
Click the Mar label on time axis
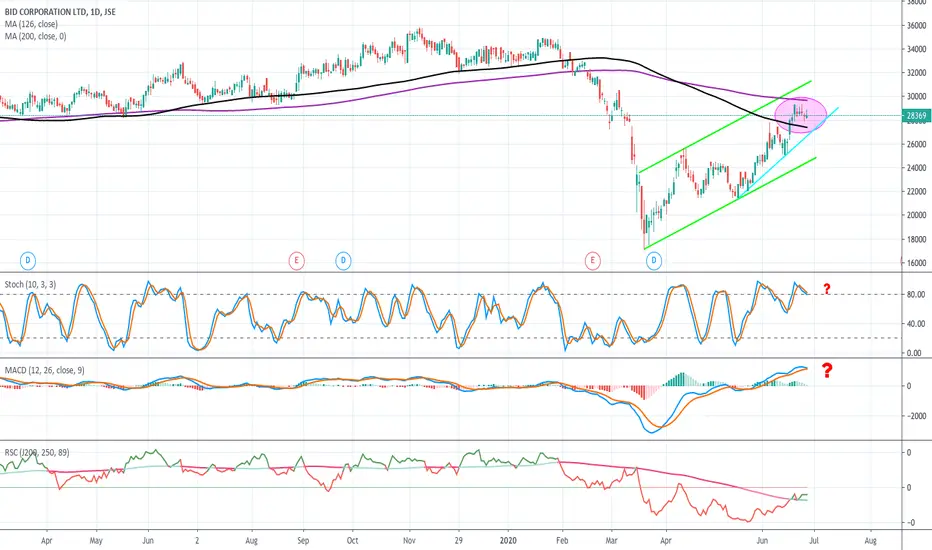coord(612,540)
